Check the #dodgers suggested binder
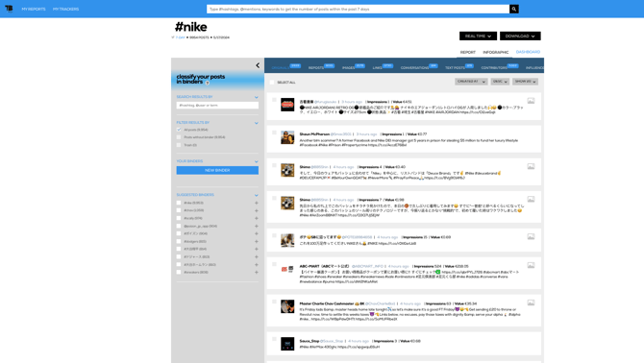644x363 pixels. coord(179,242)
